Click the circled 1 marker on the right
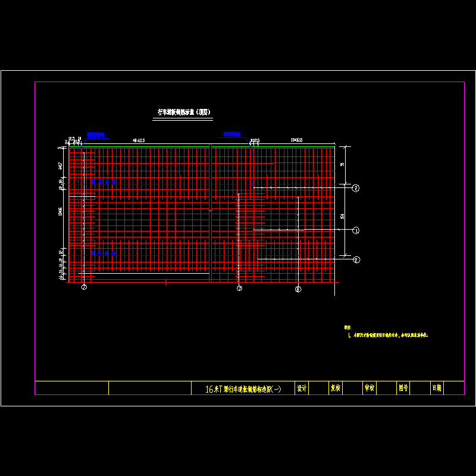 [356, 230]
